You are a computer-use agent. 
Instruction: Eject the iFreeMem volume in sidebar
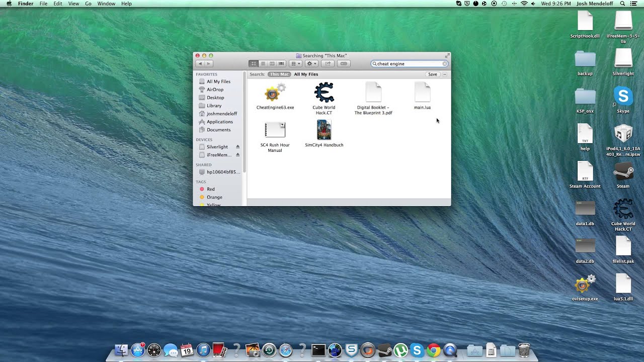coord(237,155)
